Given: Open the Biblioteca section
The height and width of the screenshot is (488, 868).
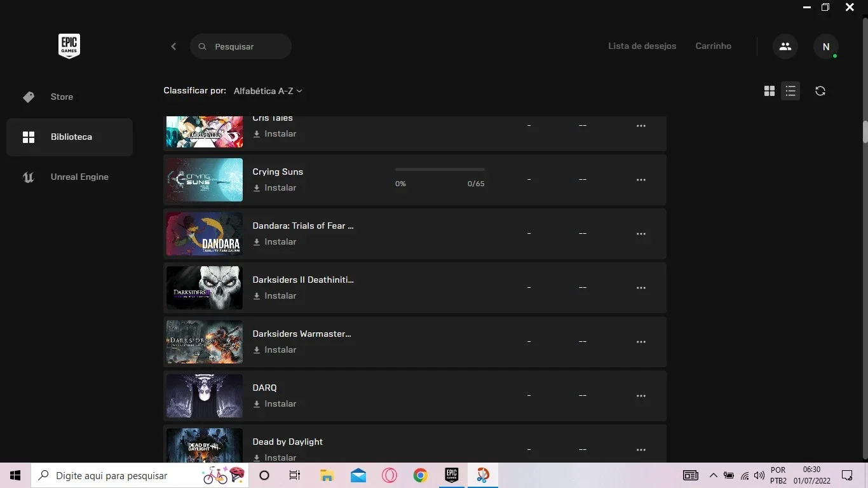Looking at the screenshot, I should pos(70,137).
